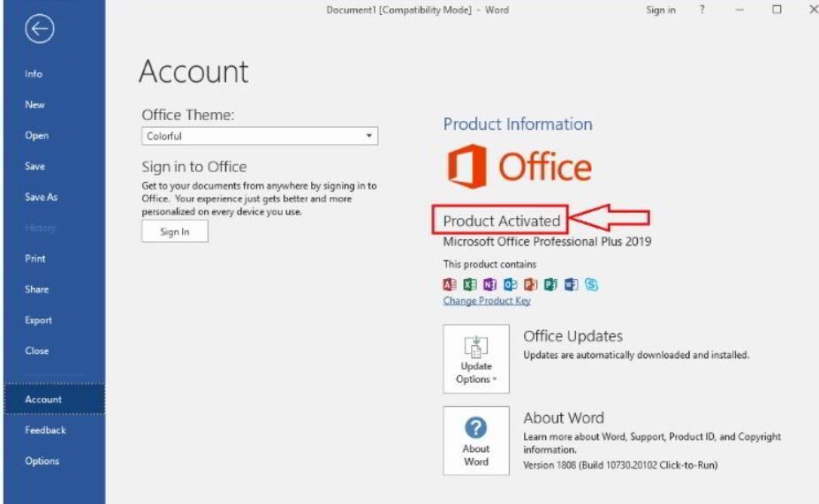
Task: Choose Open in the sidebar
Action: (36, 136)
